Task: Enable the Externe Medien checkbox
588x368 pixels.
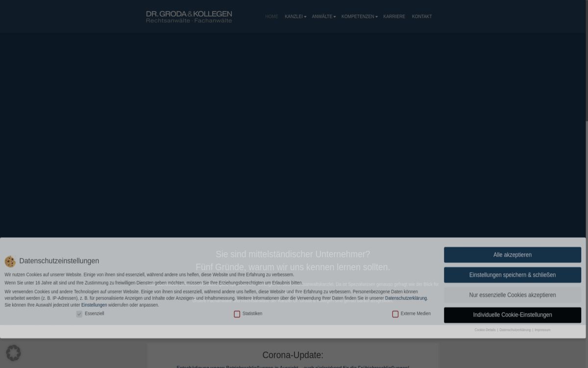Action: (395, 314)
